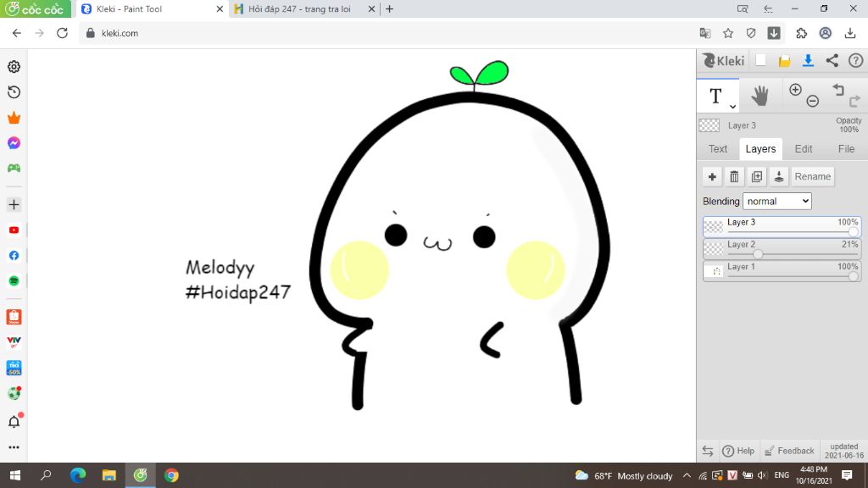Add a new layer with plus button
Image resolution: width=868 pixels, height=488 pixels.
tap(712, 176)
